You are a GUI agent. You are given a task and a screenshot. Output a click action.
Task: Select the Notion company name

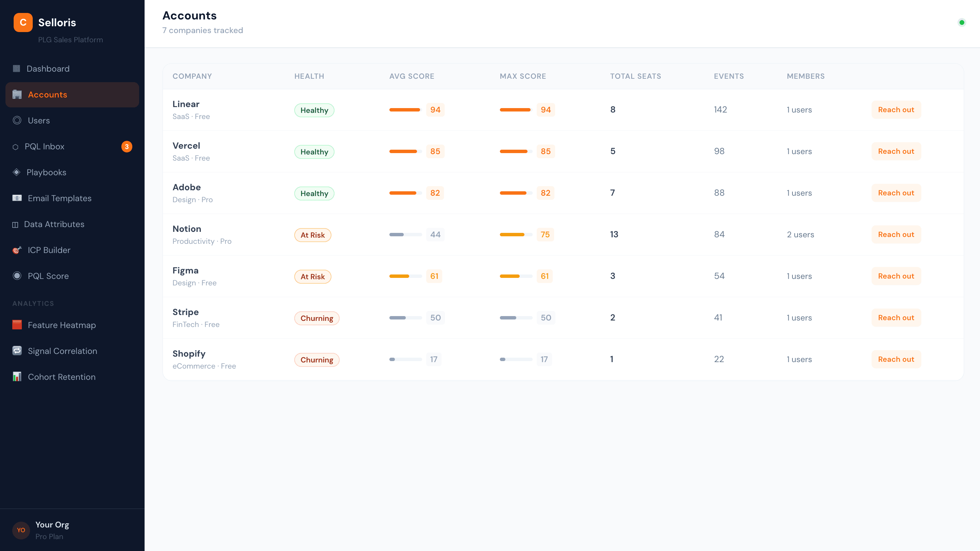coord(187,229)
